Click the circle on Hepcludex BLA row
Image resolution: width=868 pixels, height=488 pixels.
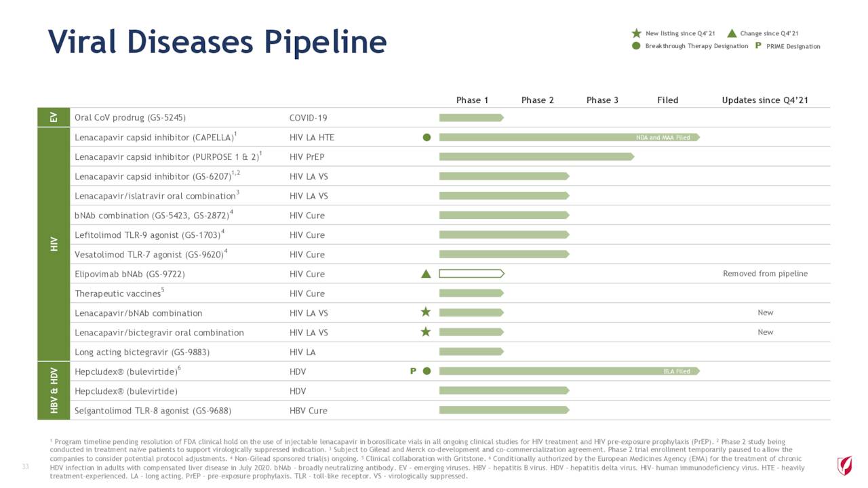click(427, 371)
